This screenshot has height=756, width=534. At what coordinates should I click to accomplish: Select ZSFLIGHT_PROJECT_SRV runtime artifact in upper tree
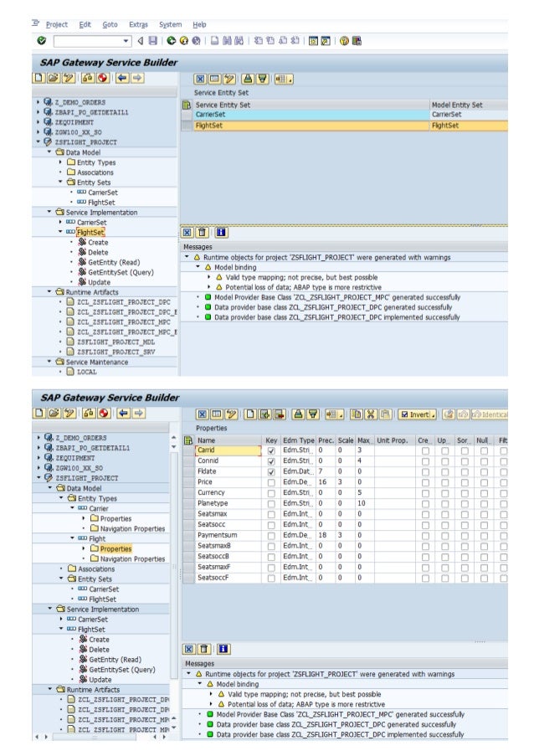pos(116,352)
